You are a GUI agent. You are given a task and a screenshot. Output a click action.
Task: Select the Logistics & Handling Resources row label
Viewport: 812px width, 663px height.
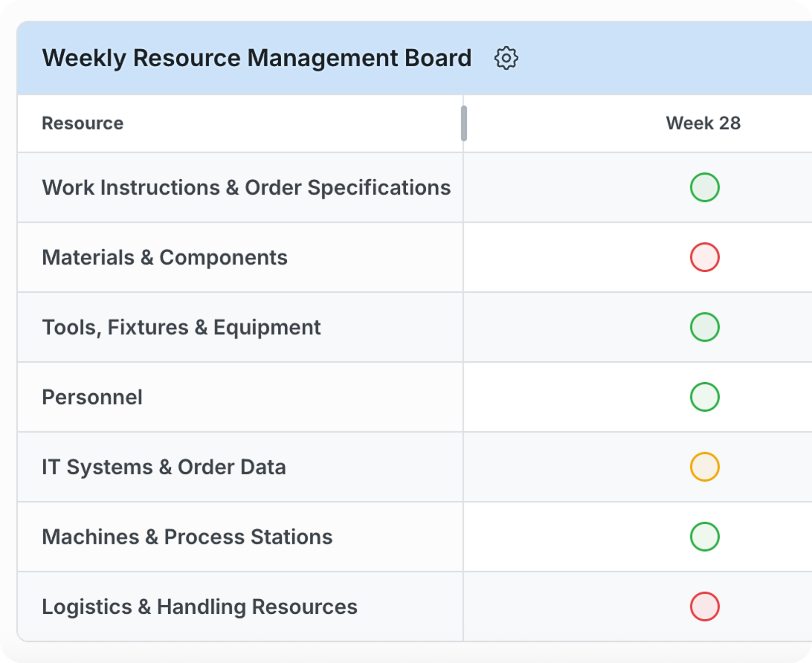(199, 607)
